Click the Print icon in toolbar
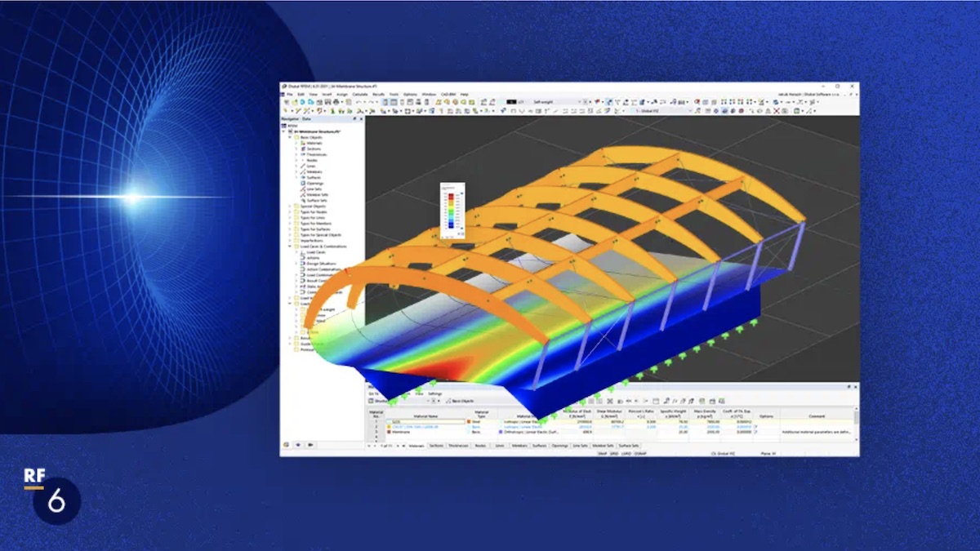This screenshot has height=551, width=980. tap(336, 102)
